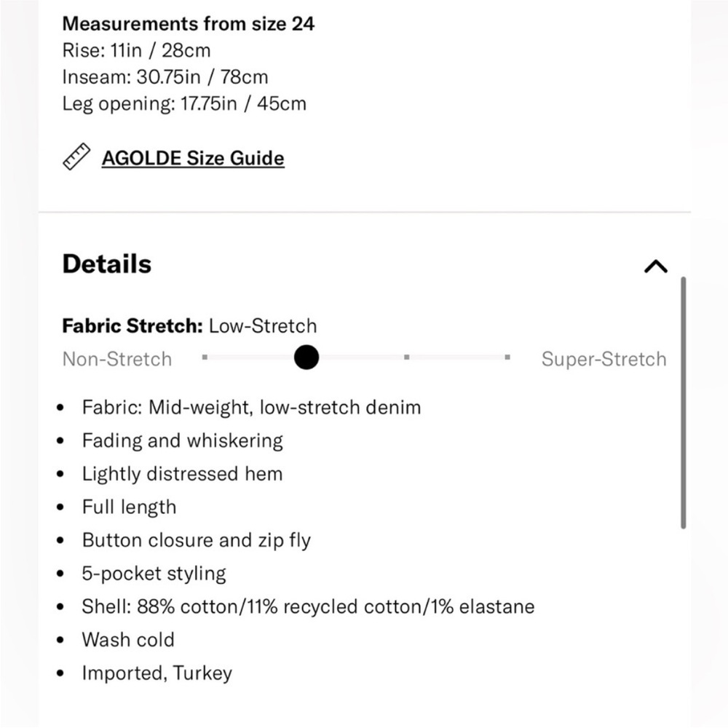Click the ruler icon beside Size Guide
This screenshot has height=728, width=728.
tap(76, 157)
